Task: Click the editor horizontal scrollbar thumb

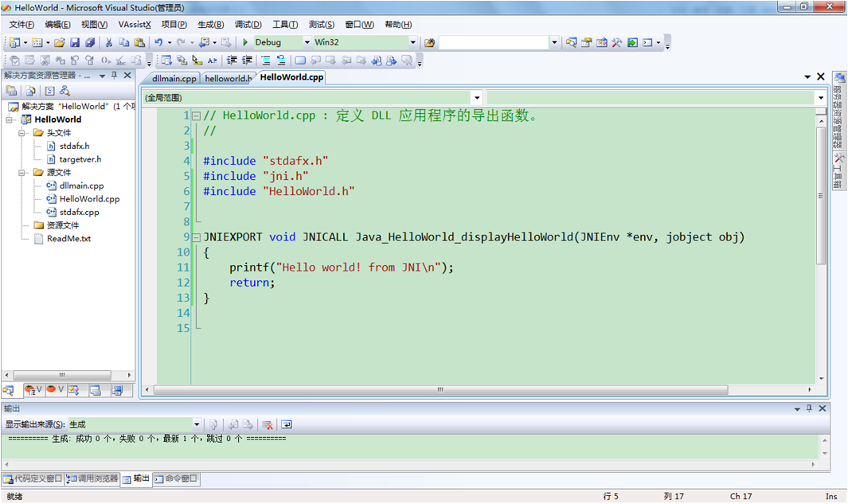Action: pyautogui.click(x=441, y=390)
